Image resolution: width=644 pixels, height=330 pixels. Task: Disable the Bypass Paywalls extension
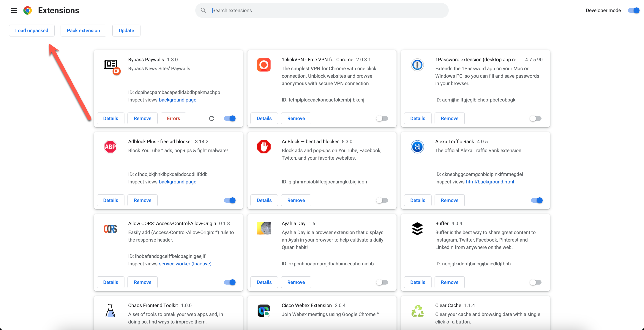pos(230,118)
